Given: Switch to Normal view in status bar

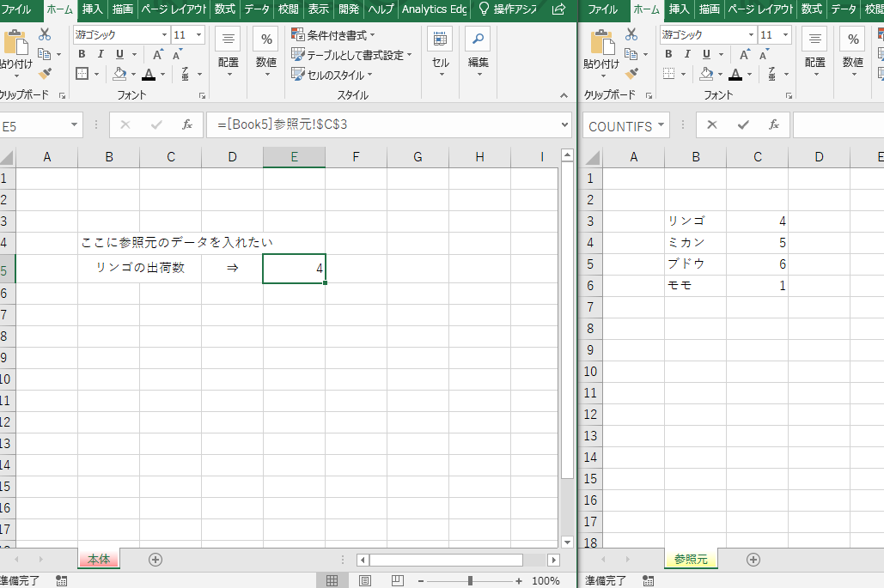Looking at the screenshot, I should click(x=332, y=580).
